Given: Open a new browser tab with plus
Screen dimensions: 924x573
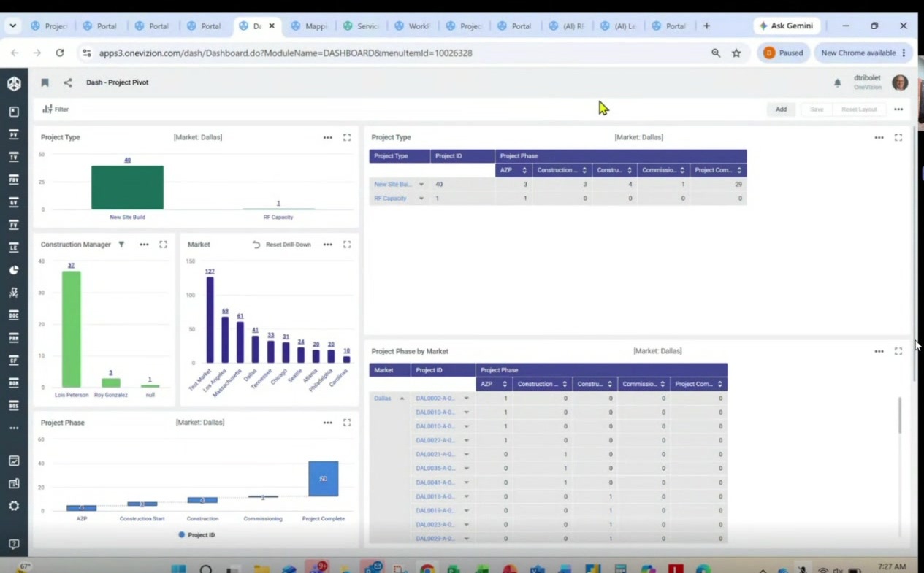Looking at the screenshot, I should point(706,26).
